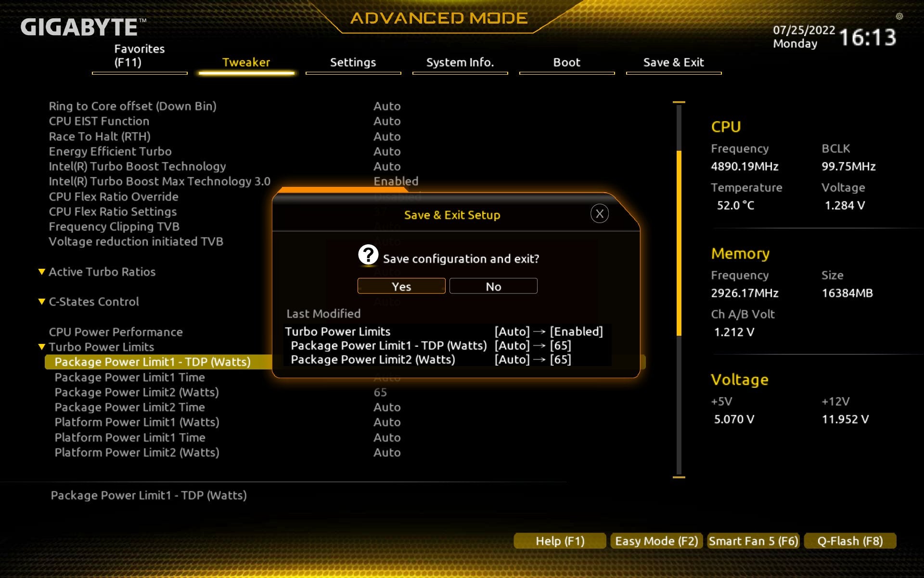Open Smart Fan 5 F6 panel
Image resolution: width=924 pixels, height=578 pixels.
[x=752, y=540]
